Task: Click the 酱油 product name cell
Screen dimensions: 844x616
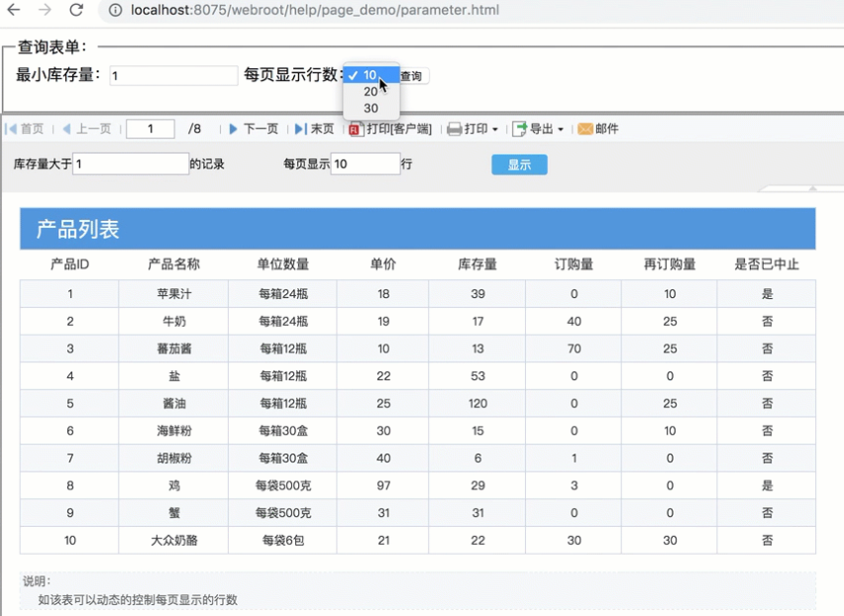Action: click(x=174, y=403)
